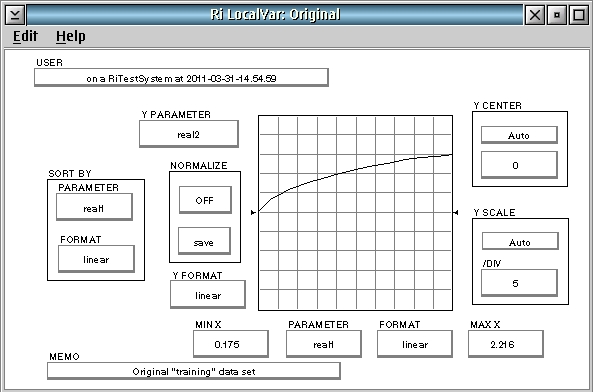Image resolution: width=593 pixels, height=392 pixels.
Task: Open the Y PARAMETER real2 selector
Action: pyautogui.click(x=189, y=134)
